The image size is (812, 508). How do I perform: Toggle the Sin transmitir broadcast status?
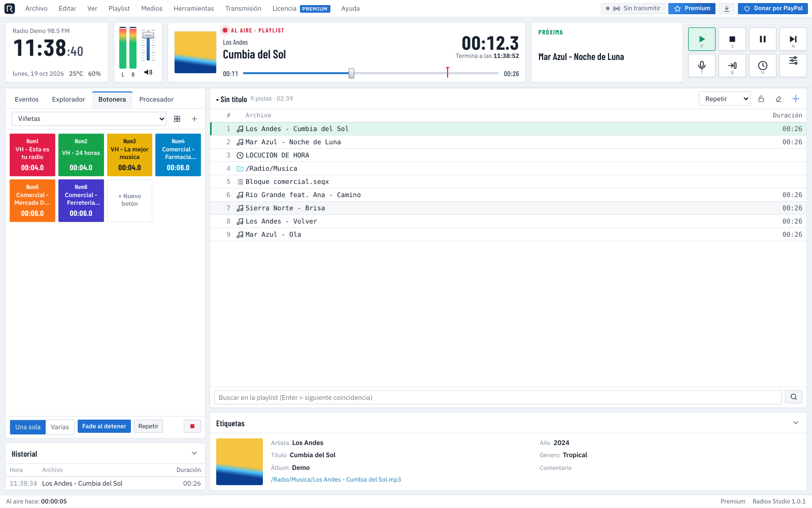pos(633,9)
